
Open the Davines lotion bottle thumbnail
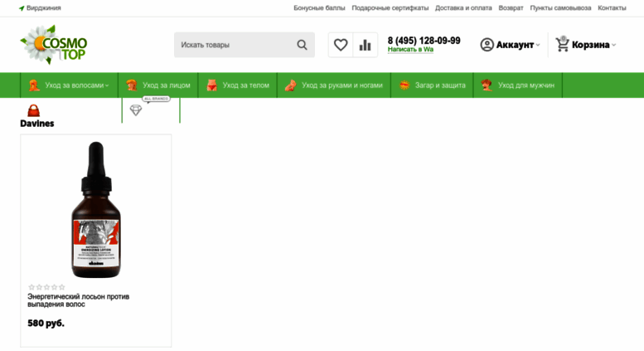(96, 210)
